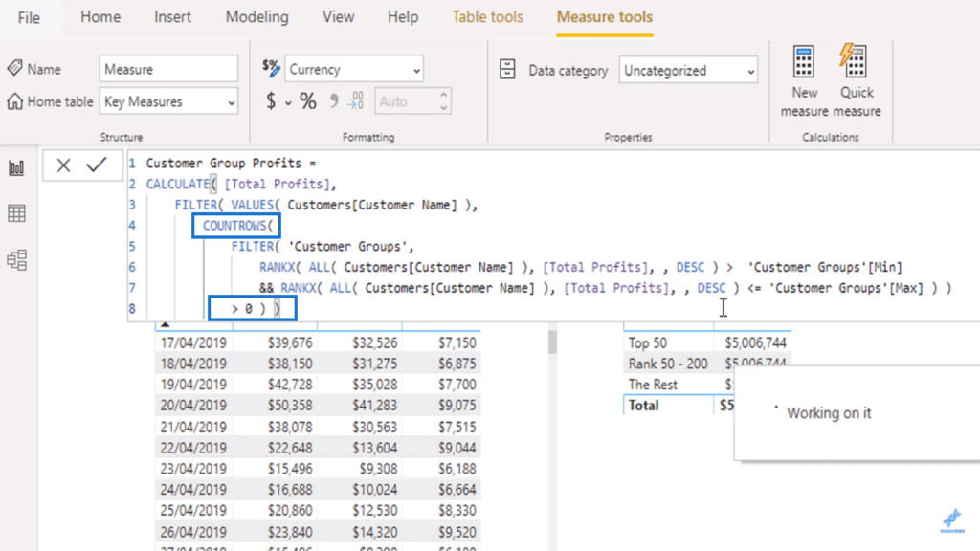Viewport: 980px width, 551px height.
Task: Click the Home table house icon
Action: 14,101
